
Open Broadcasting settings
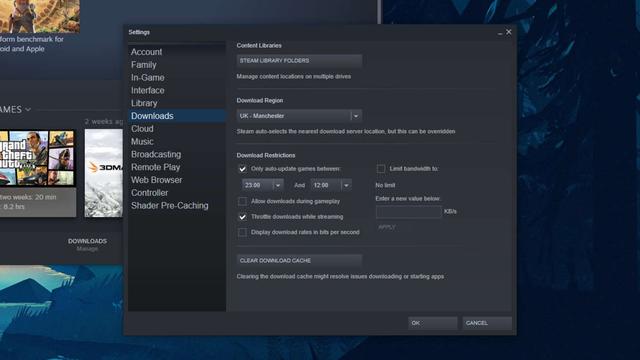[156, 154]
